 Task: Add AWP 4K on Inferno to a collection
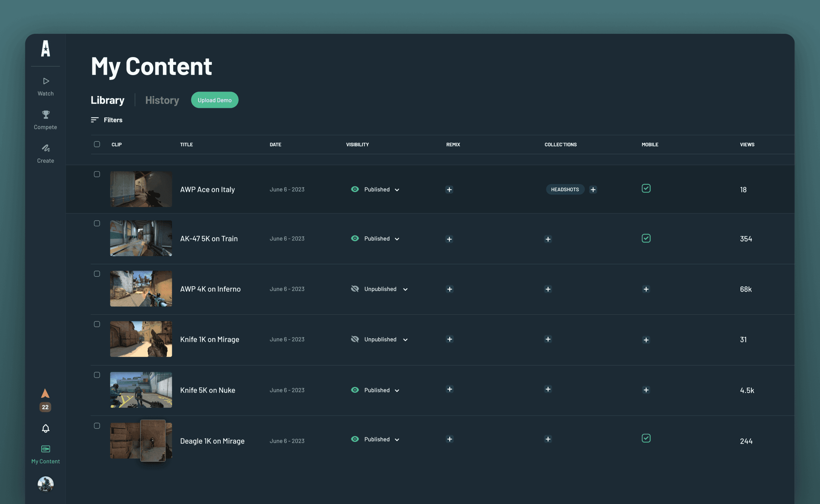(548, 289)
